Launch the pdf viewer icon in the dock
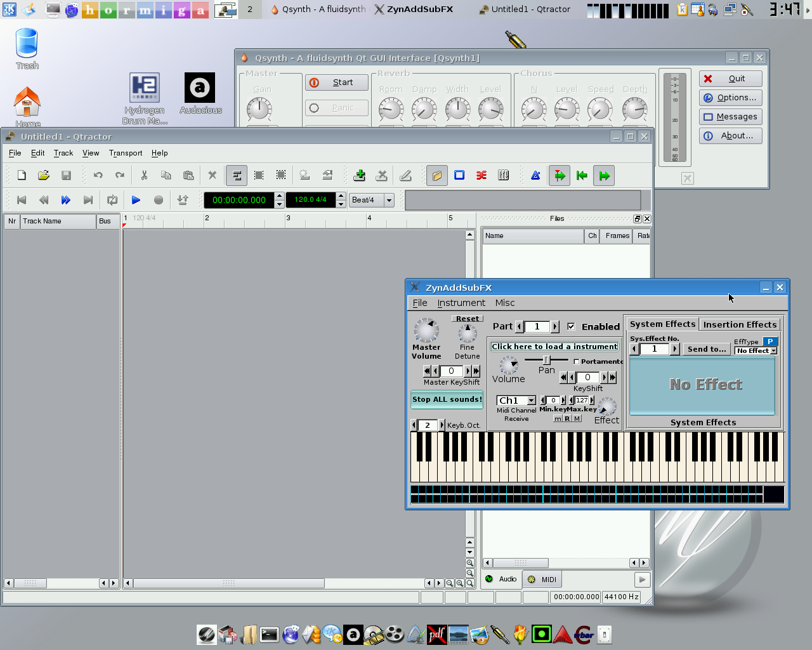This screenshot has width=812, height=650. tap(436, 634)
